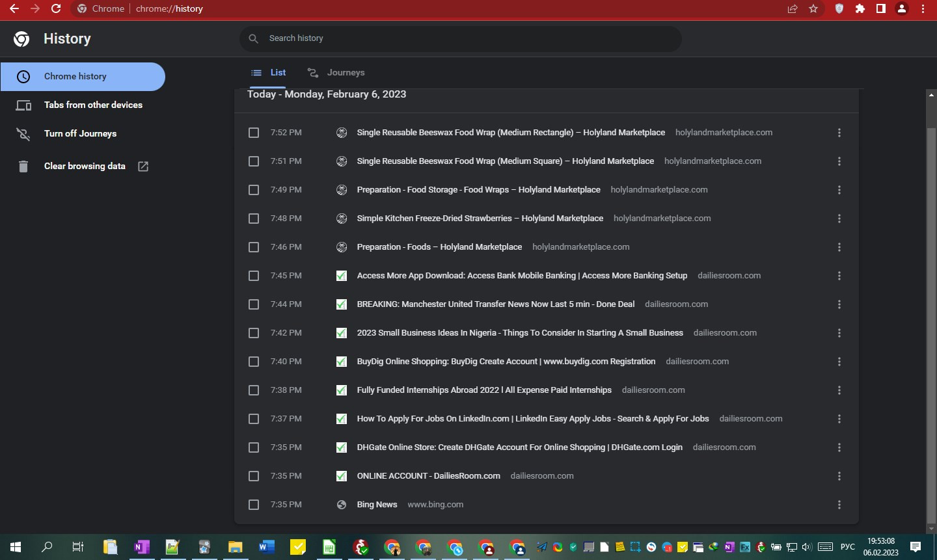937x560 pixels.
Task: Open Fully Funded Internships Abroad 2022 link
Action: 484,390
